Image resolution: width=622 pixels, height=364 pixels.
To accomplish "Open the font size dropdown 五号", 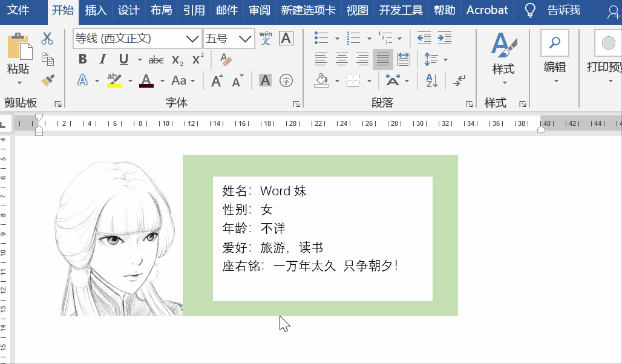I will coord(245,39).
